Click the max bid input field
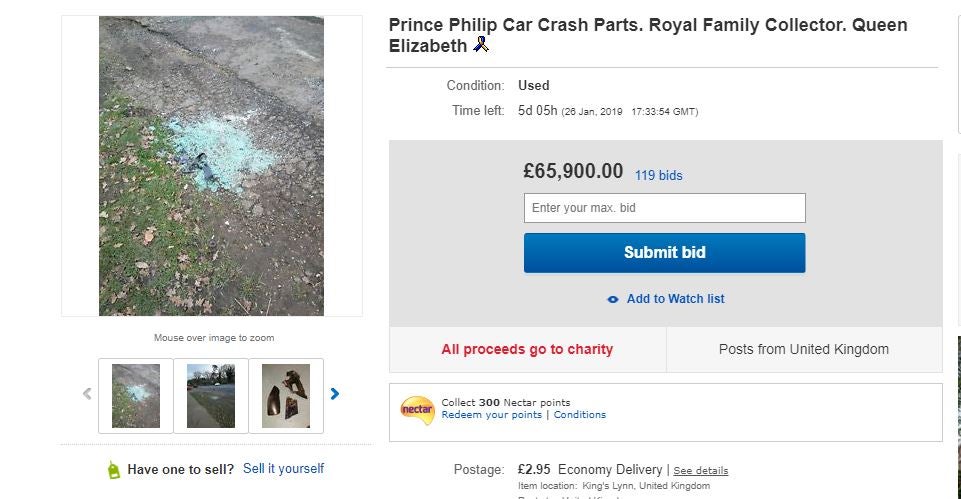The width and height of the screenshot is (961, 499). point(664,208)
